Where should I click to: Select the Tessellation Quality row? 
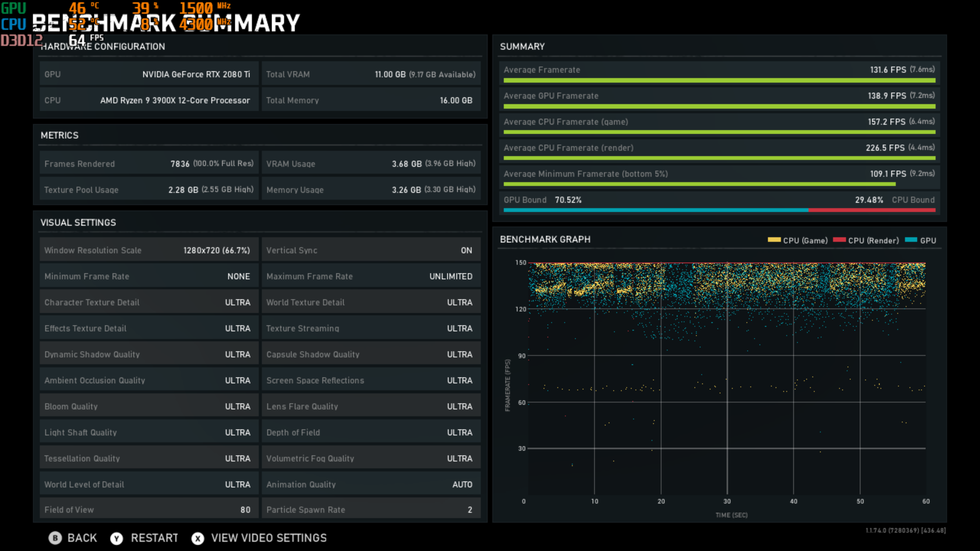(x=149, y=458)
